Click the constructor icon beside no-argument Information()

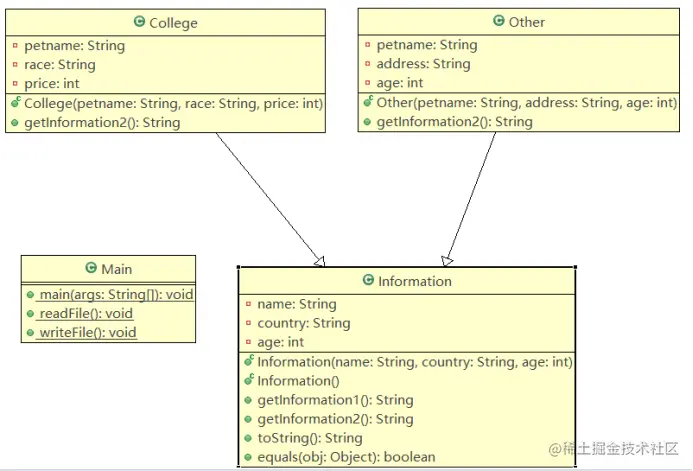248,380
